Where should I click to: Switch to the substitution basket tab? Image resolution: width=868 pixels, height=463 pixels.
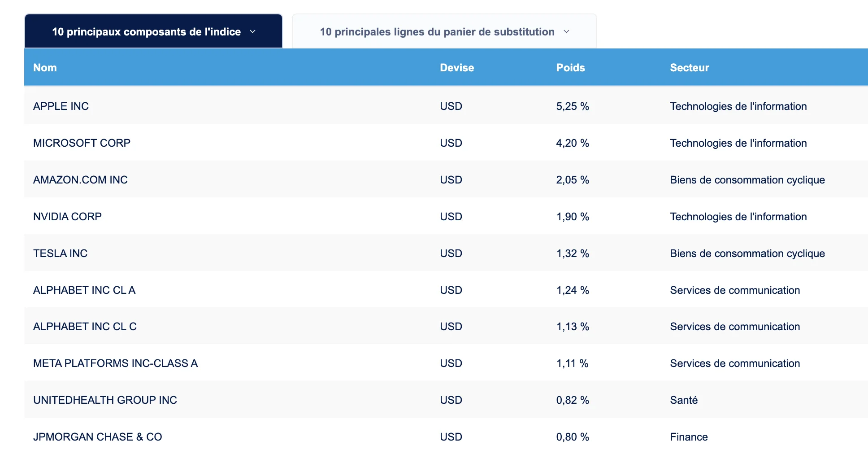[437, 32]
